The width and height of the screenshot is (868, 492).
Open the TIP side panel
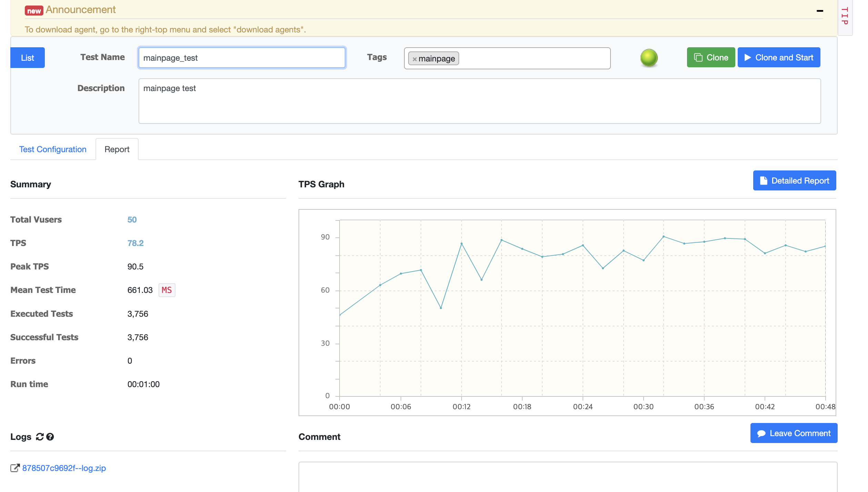point(845,16)
